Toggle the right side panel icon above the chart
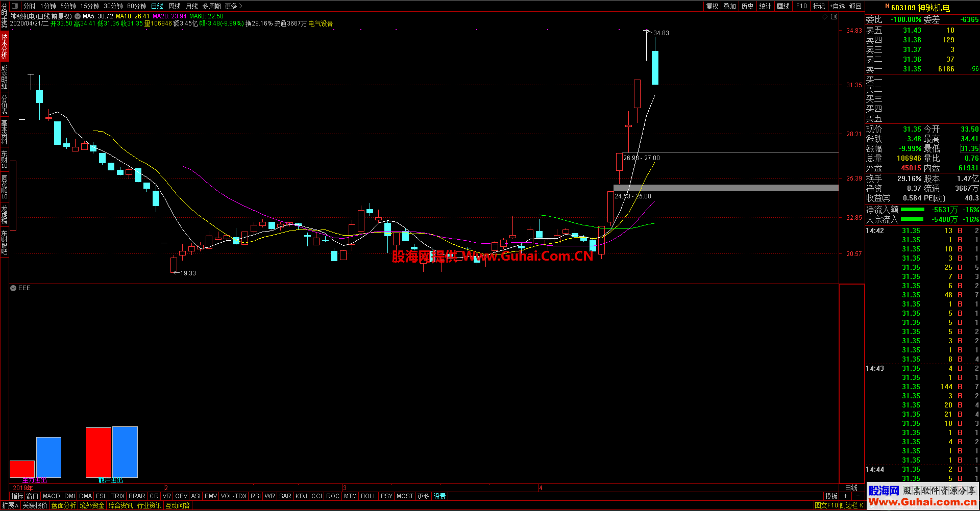 tap(834, 17)
